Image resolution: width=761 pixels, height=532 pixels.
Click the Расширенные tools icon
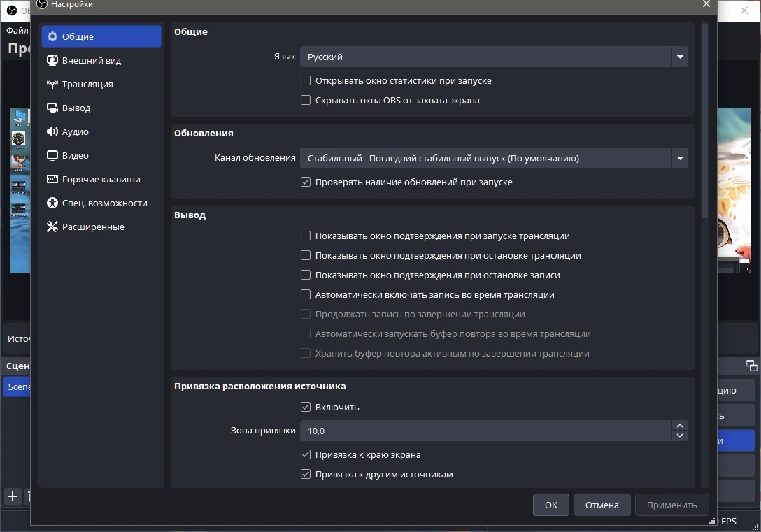point(52,227)
